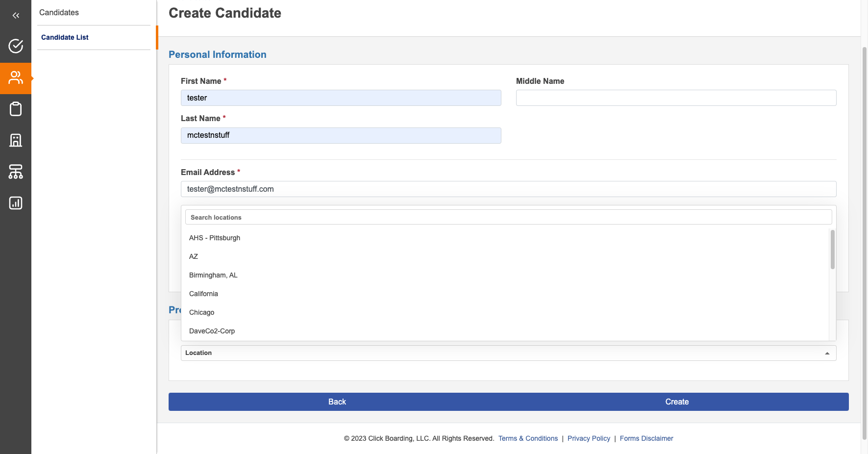Focus the Search locations field

508,217
